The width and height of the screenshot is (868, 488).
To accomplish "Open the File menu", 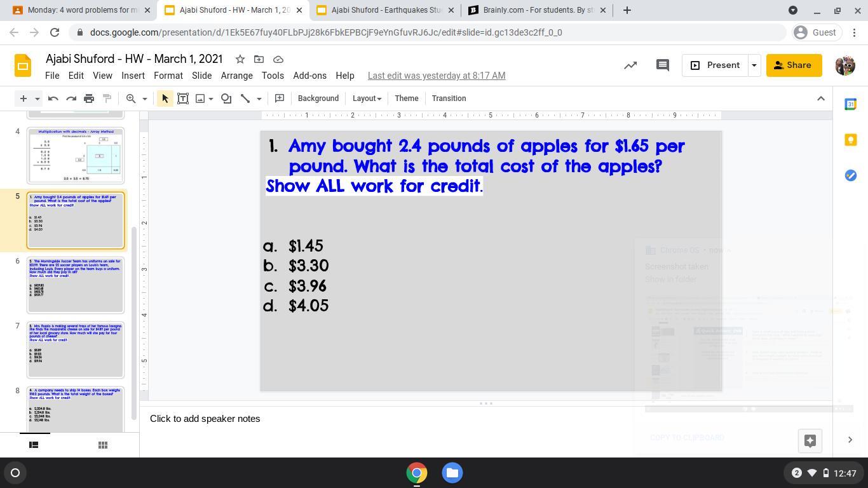I will click(52, 76).
